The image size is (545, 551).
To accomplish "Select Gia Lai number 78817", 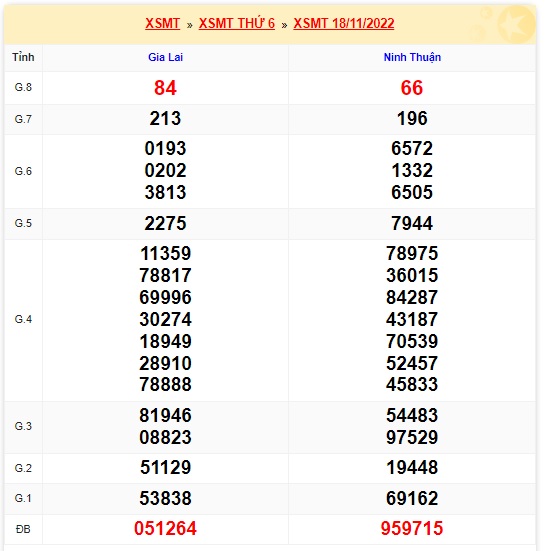I will pyautogui.click(x=165, y=275).
